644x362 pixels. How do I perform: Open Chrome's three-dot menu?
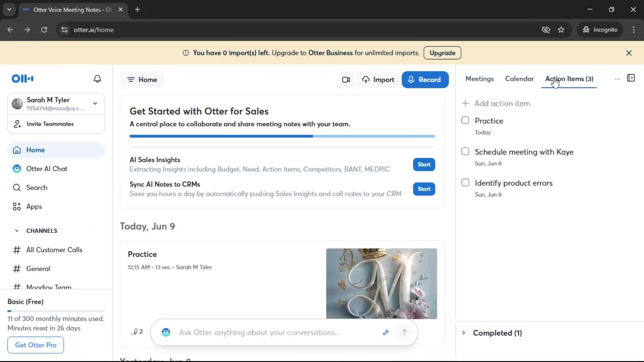point(634,30)
